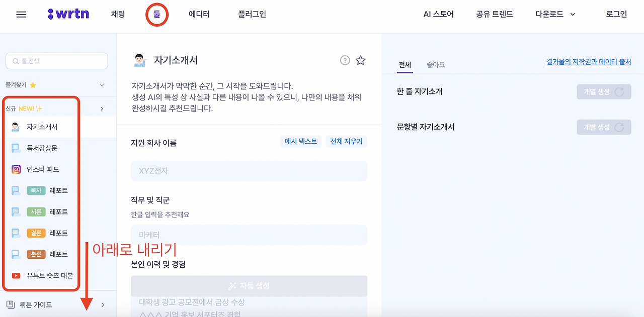Open the hamburger menu

21,14
